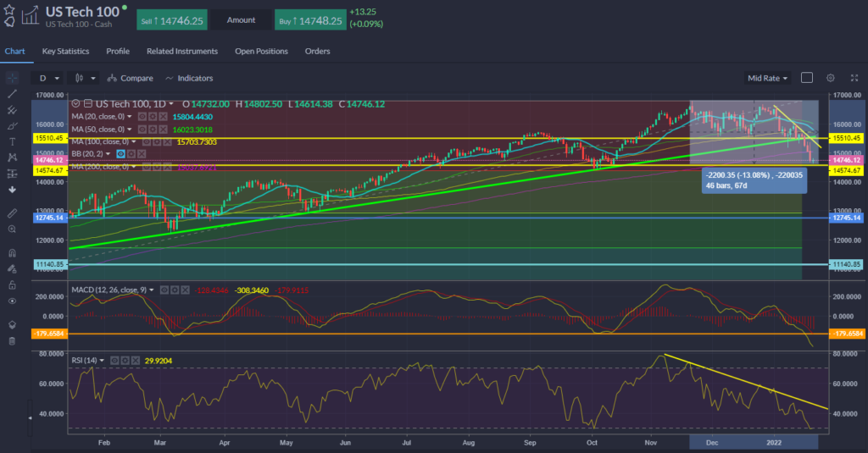868x453 pixels.
Task: Enable the magnet snap mode
Action: click(12, 252)
